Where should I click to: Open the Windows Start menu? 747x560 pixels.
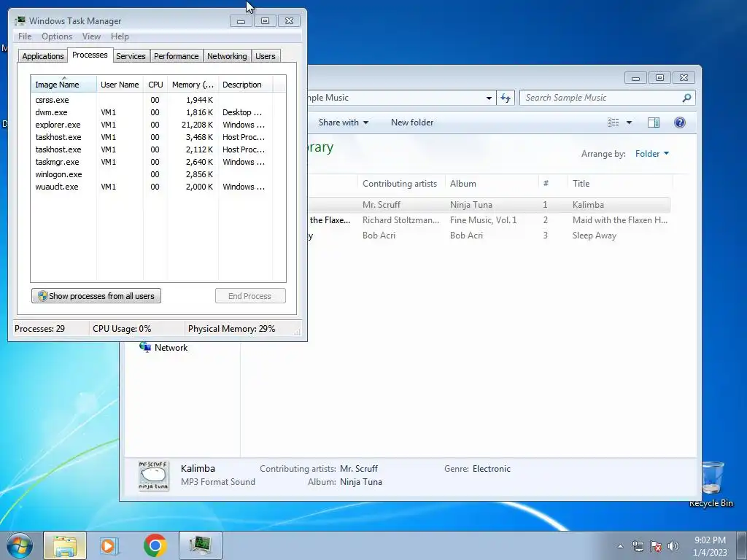click(x=20, y=545)
